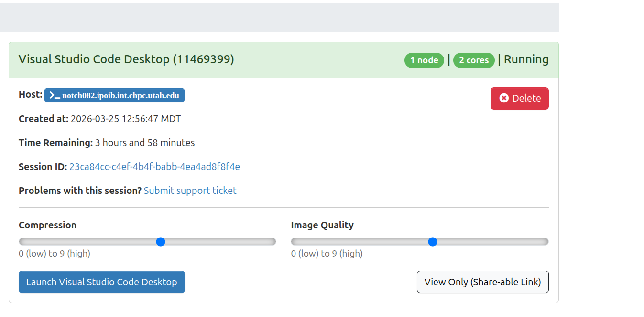This screenshot has width=644, height=317.
Task: Click the Image Quality slider handle
Action: point(433,242)
